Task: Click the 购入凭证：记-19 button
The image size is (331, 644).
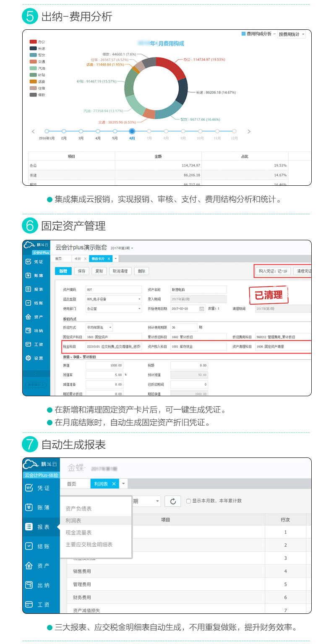Action: (x=273, y=271)
